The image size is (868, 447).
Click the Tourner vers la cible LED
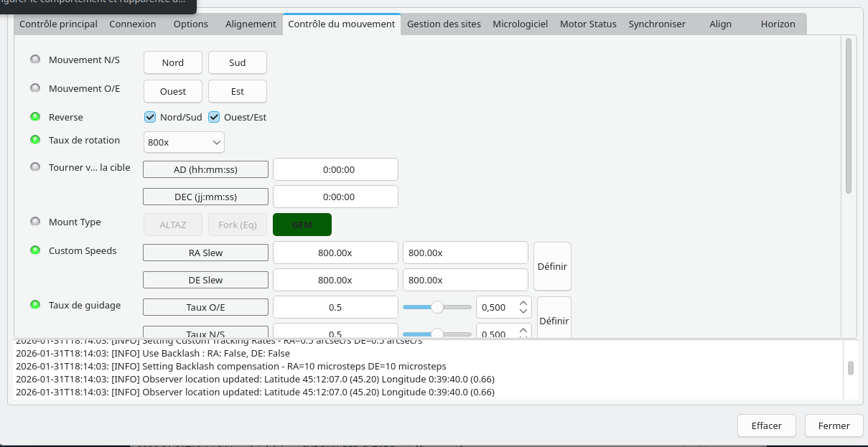point(35,167)
